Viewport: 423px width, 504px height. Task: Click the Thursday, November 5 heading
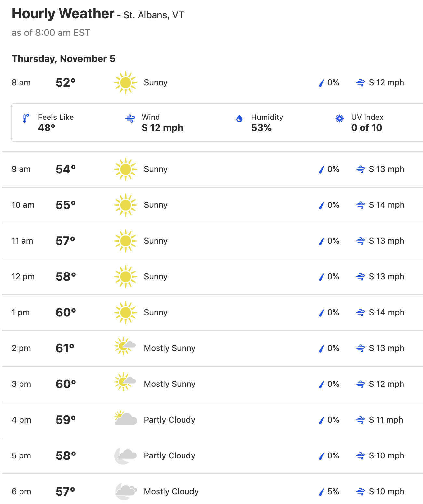click(63, 59)
